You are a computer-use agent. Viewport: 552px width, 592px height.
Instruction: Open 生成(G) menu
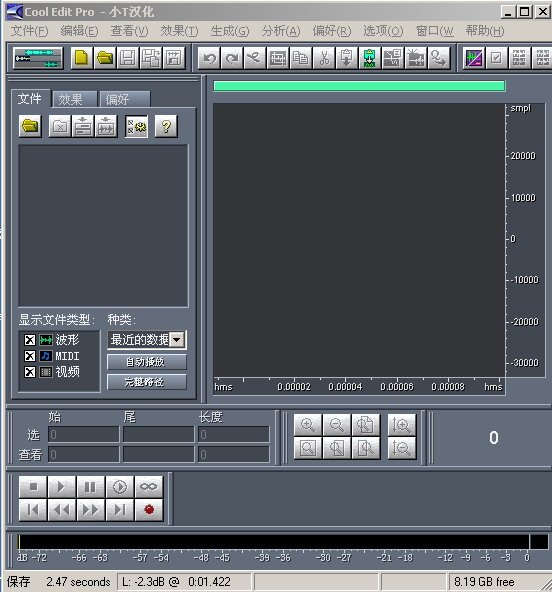tap(230, 31)
